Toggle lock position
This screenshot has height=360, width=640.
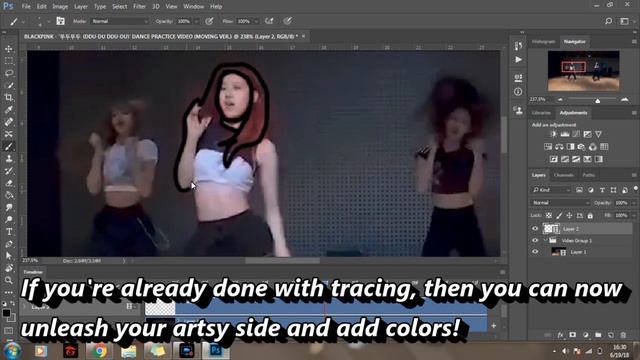pyautogui.click(x=569, y=215)
